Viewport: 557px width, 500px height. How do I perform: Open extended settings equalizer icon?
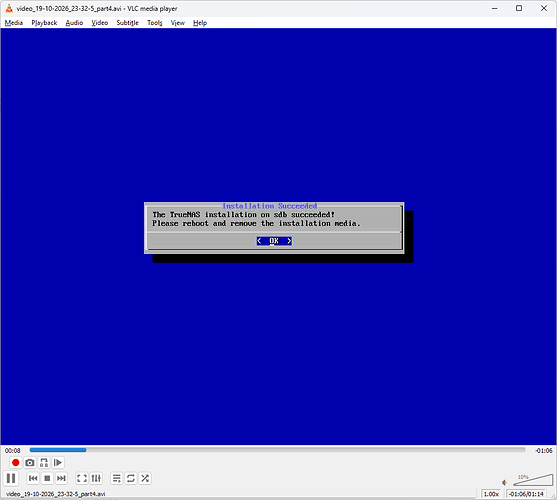[x=96, y=478]
